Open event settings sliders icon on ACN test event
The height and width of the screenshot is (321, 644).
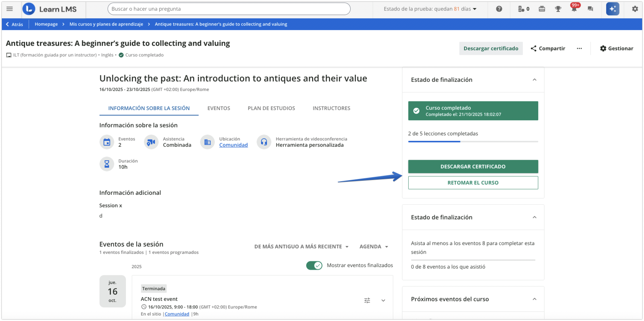tap(367, 300)
